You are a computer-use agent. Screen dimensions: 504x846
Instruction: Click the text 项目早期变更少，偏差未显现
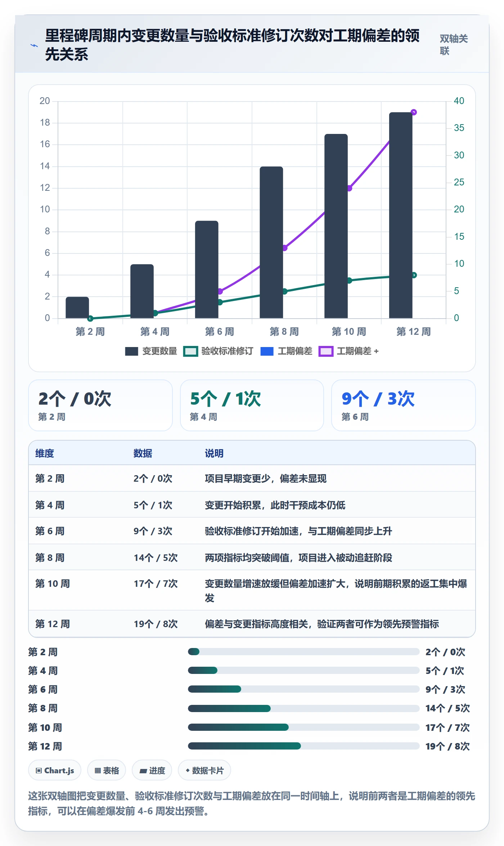pyautogui.click(x=266, y=478)
